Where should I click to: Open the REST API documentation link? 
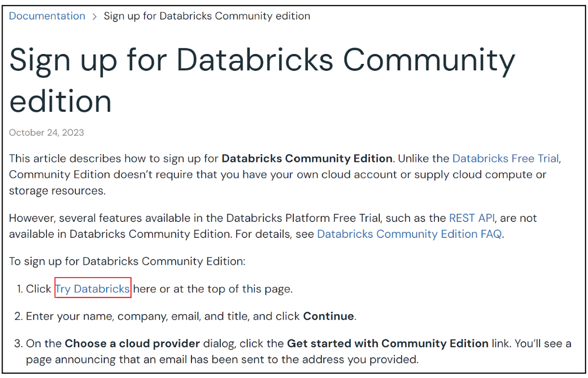tap(471, 218)
